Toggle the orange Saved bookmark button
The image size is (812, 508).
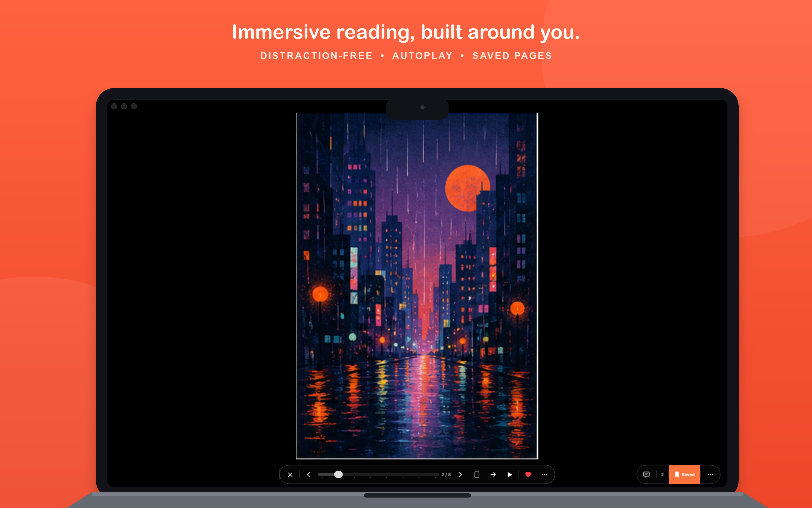(685, 475)
